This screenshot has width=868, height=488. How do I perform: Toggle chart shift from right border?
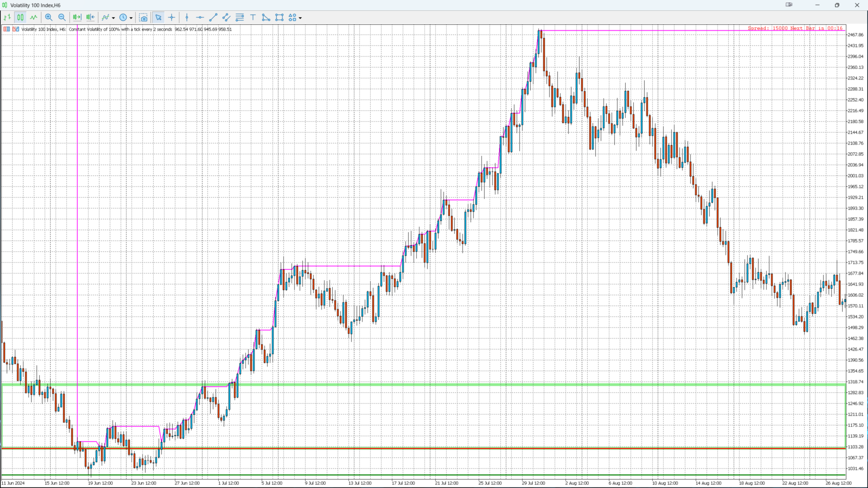pos(90,18)
